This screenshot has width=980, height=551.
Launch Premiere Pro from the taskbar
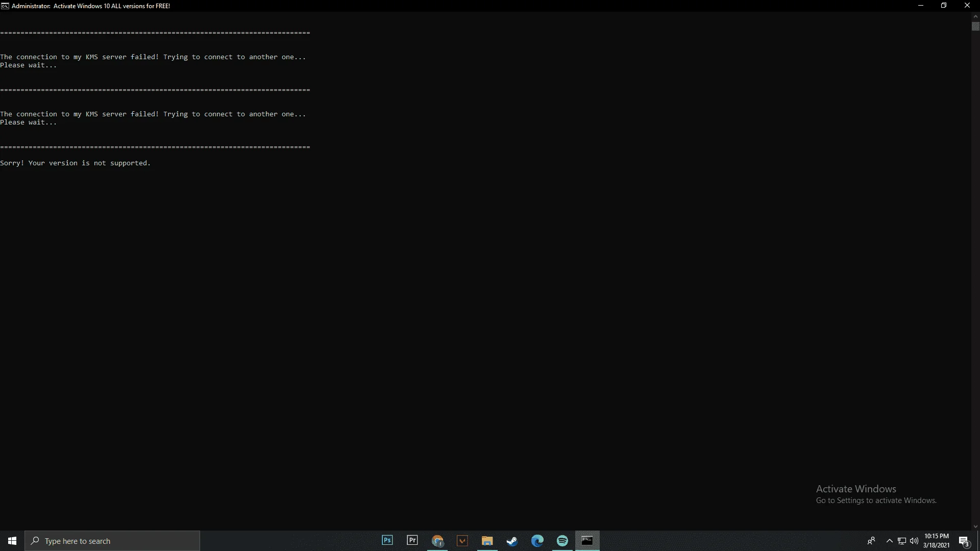click(412, 540)
